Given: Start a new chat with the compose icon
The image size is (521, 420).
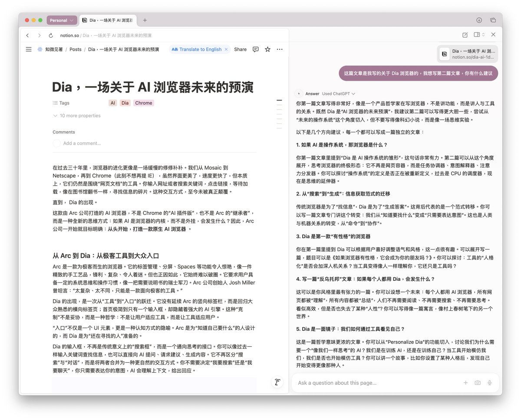Looking at the screenshot, I should (465, 35).
